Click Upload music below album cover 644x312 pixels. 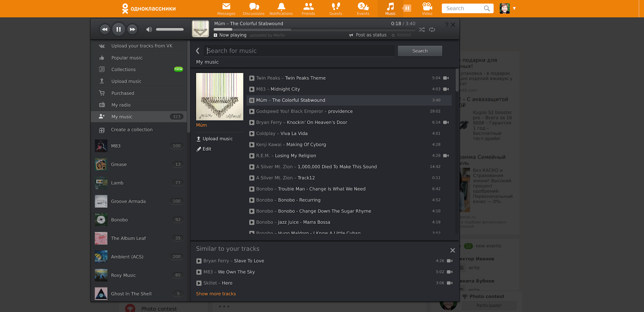coord(215,138)
